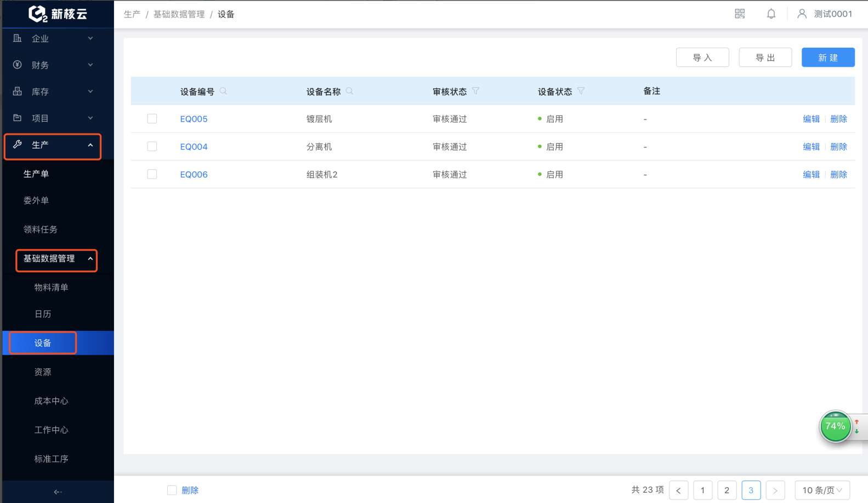The image size is (868, 503).
Task: Click the 测试0001 username
Action: click(x=833, y=14)
